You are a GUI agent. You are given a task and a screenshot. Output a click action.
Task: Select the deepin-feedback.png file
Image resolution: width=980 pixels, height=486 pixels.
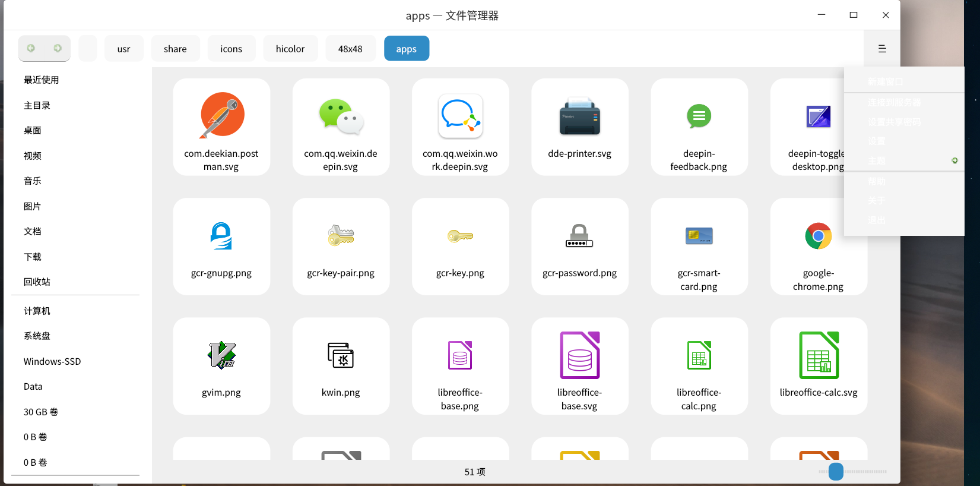699,127
